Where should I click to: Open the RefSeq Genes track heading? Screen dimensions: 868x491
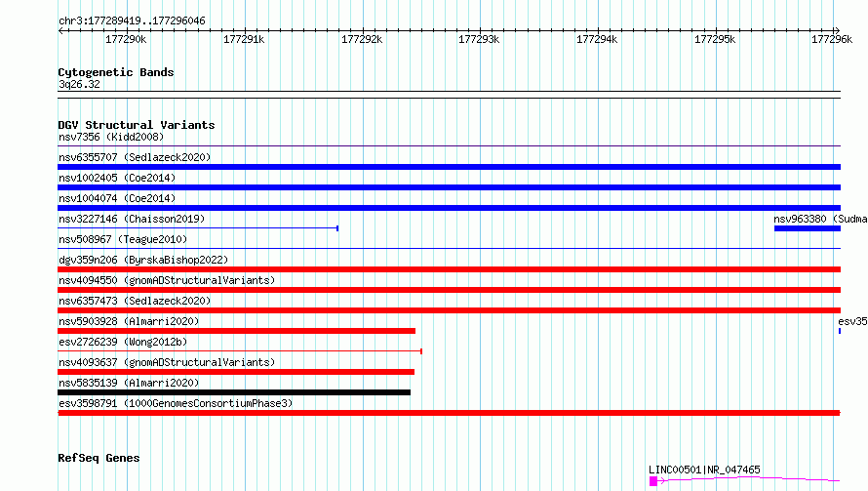[99, 458]
